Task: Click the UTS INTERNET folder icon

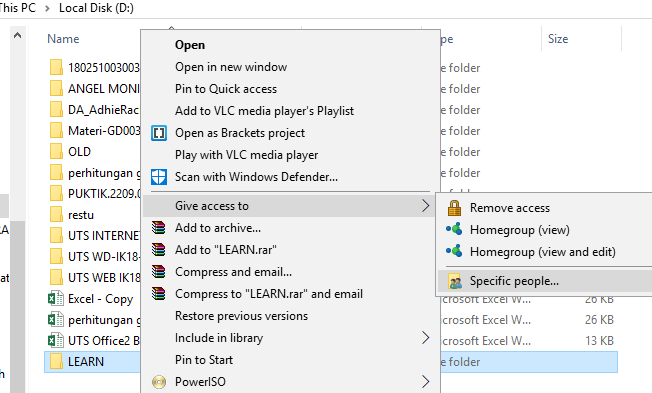Action: [x=56, y=235]
